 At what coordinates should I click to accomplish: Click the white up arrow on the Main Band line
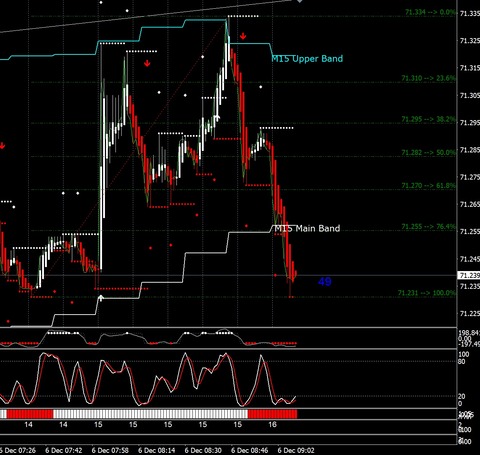(101, 298)
